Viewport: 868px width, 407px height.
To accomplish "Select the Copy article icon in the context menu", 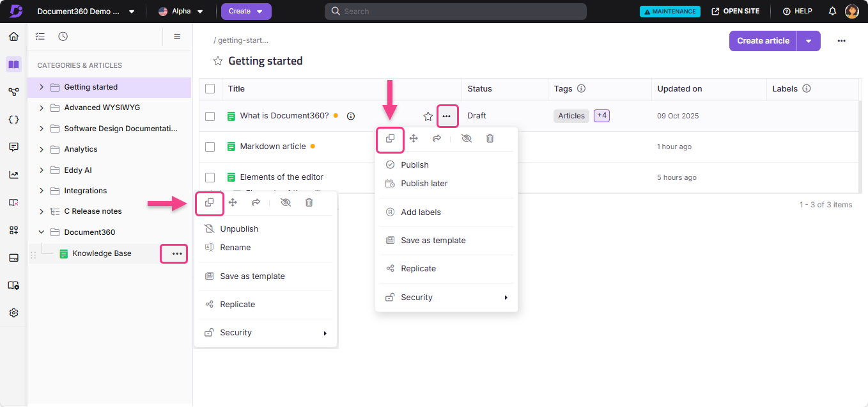I will [x=391, y=138].
